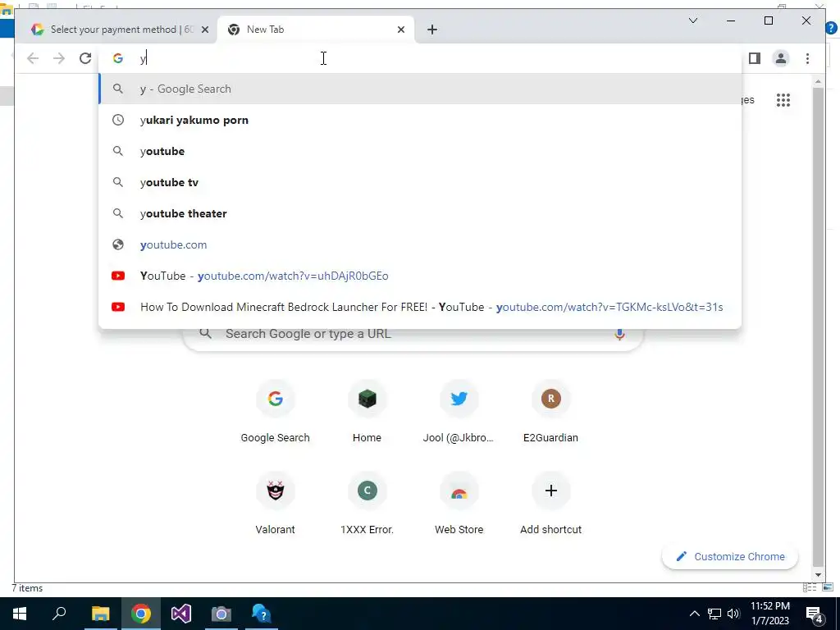Open the Valorant shortcut
The width and height of the screenshot is (840, 630).
click(275, 504)
